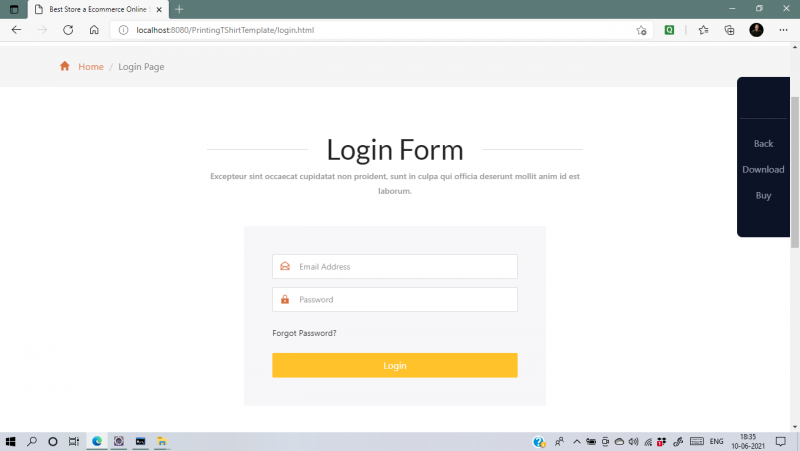Open Windows taskbar search
Screen dimensions: 800x451
pyautogui.click(x=32, y=442)
